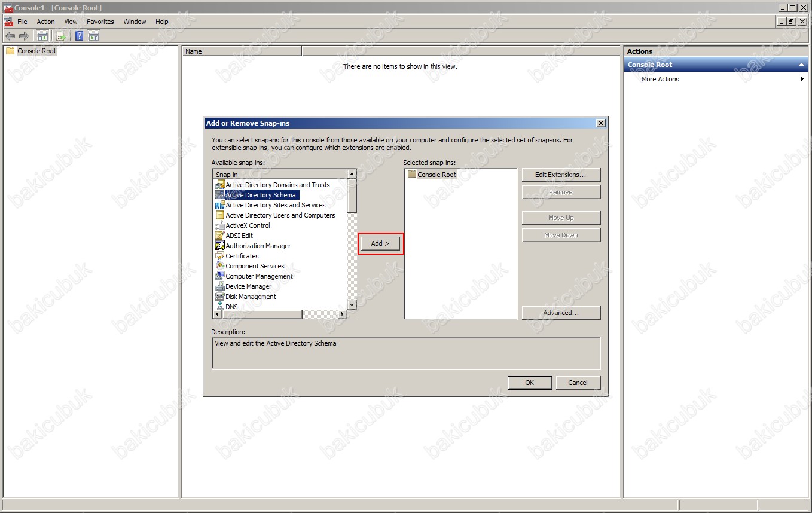
Task: Toggle the Show/Hide Console Tree toolbar icon
Action: 43,36
